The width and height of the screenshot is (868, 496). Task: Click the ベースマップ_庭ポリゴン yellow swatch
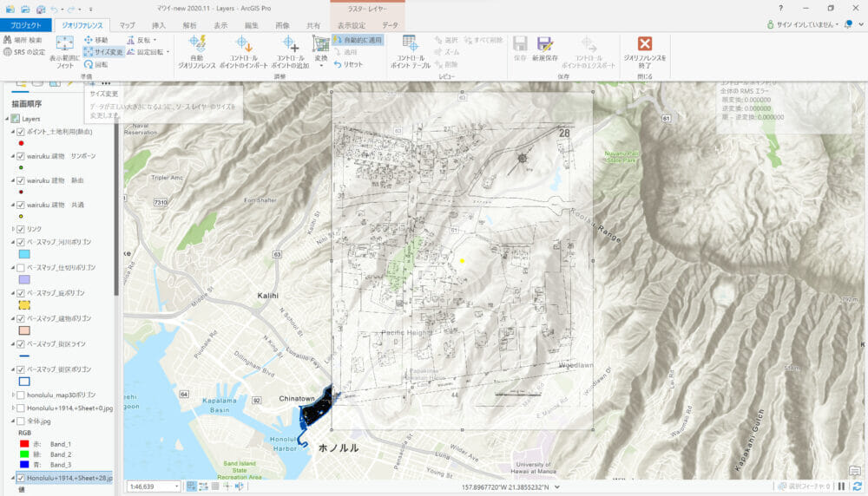point(24,305)
